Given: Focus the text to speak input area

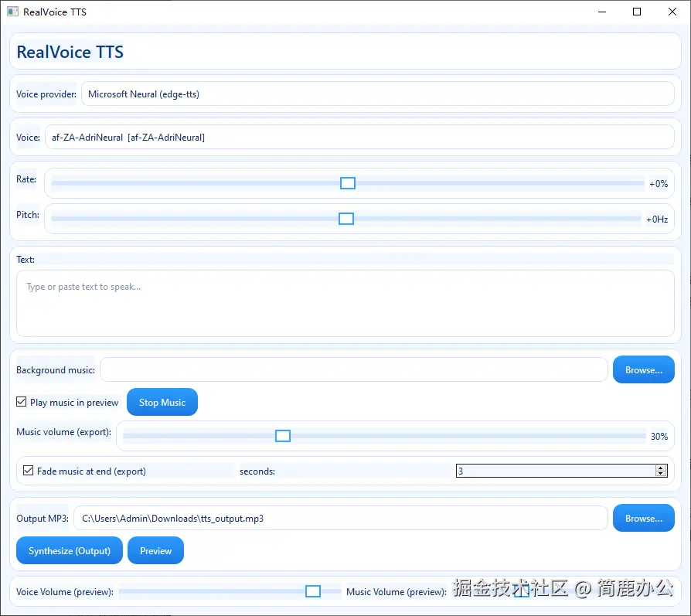Looking at the screenshot, I should (x=345, y=304).
